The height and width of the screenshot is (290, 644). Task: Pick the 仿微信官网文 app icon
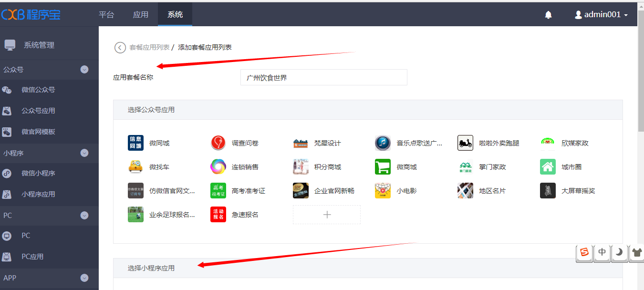(x=135, y=191)
